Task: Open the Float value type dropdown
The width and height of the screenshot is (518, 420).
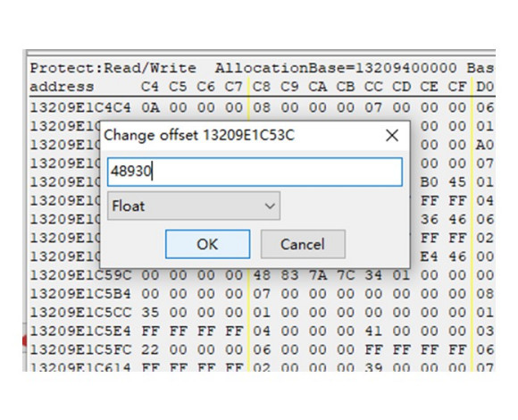Action: pyautogui.click(x=194, y=206)
